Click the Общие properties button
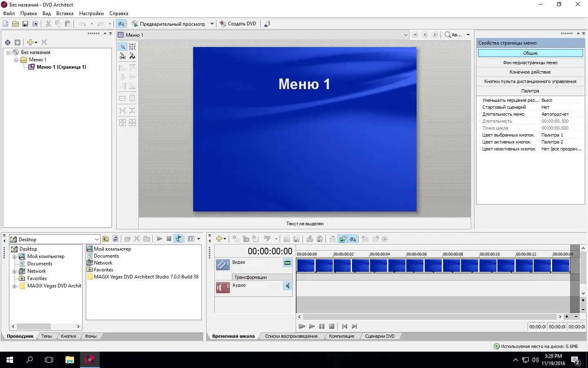The image size is (588, 368). point(530,53)
